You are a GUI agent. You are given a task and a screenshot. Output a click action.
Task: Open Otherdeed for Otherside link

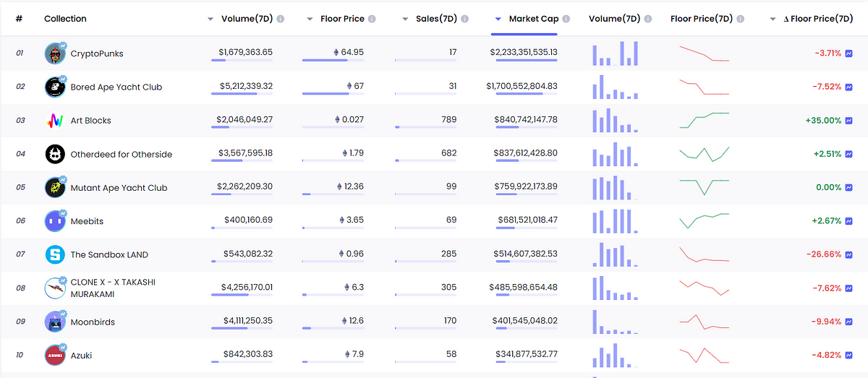pos(122,154)
